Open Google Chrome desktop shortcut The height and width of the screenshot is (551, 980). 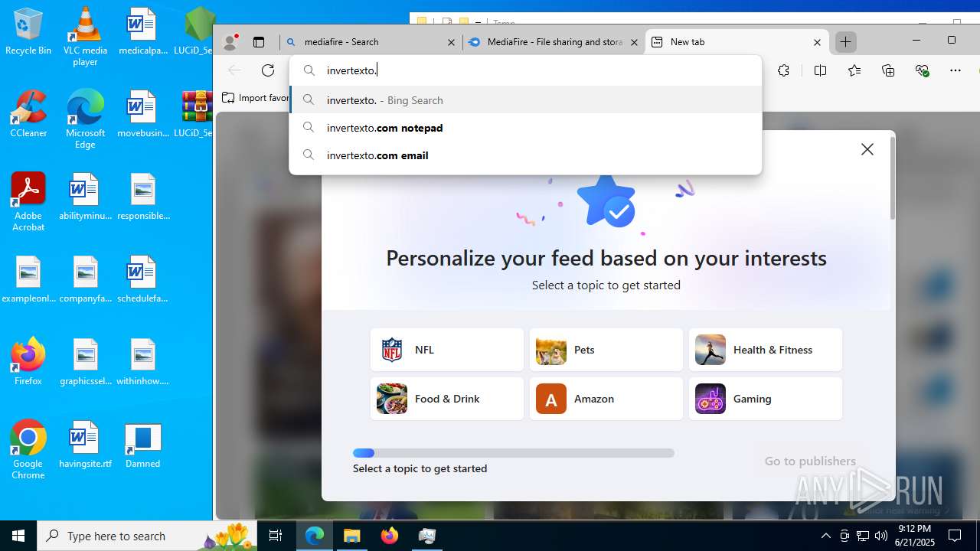point(28,450)
